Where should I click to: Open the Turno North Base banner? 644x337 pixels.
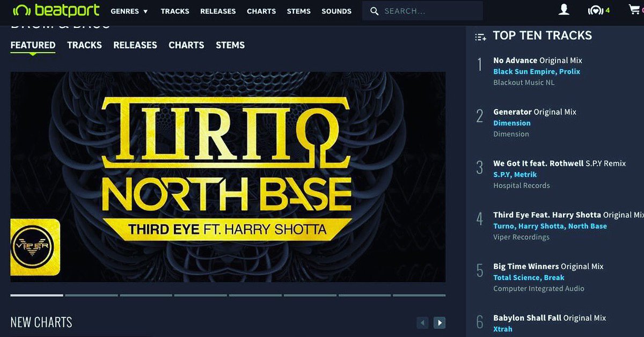pos(228,177)
